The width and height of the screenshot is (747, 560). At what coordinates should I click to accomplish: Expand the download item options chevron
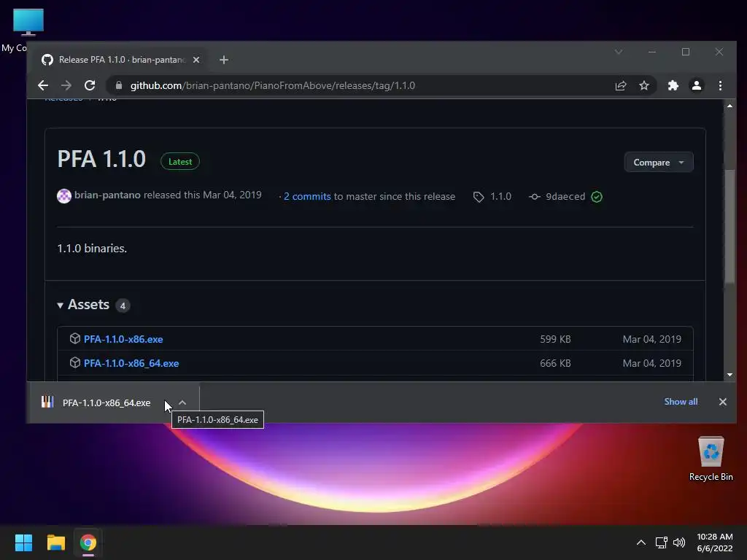182,402
